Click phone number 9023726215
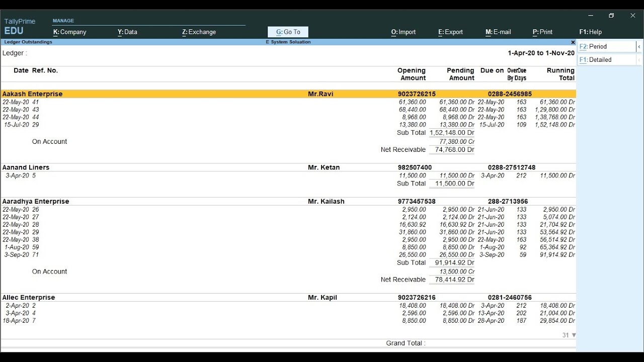This screenshot has width=644, height=362. pyautogui.click(x=417, y=94)
